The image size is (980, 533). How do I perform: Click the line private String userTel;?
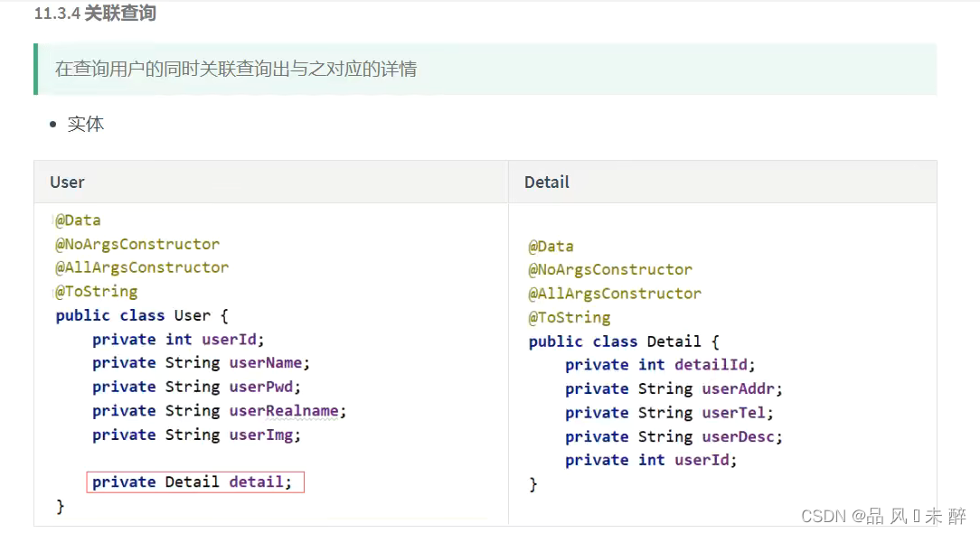pos(669,413)
